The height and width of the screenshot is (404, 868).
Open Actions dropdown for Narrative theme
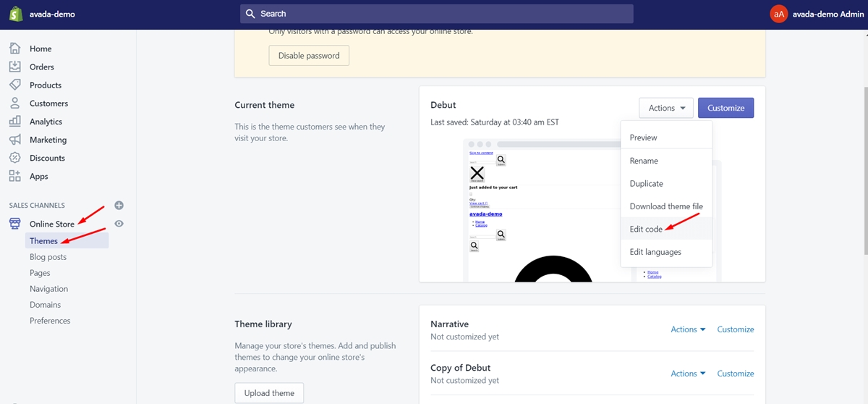pyautogui.click(x=688, y=329)
